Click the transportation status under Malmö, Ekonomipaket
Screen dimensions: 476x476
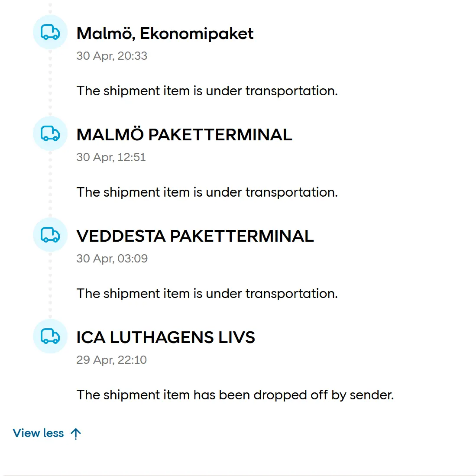207,91
